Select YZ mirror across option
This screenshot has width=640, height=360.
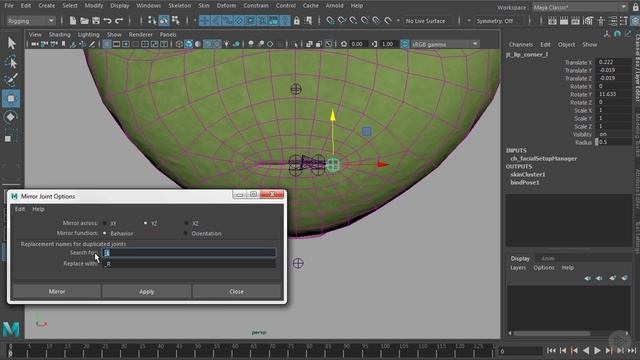pos(145,223)
